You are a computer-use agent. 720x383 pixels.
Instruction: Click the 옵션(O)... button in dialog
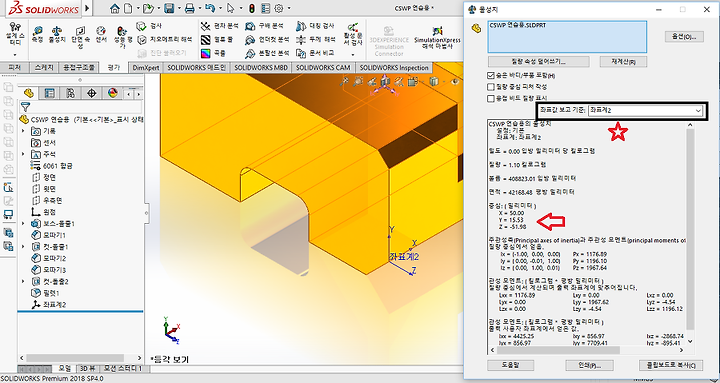[x=684, y=37]
